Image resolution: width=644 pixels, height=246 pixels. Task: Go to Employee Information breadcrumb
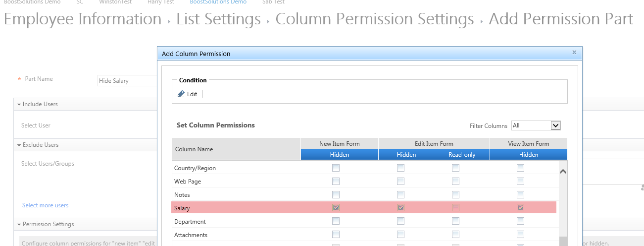coord(83,19)
